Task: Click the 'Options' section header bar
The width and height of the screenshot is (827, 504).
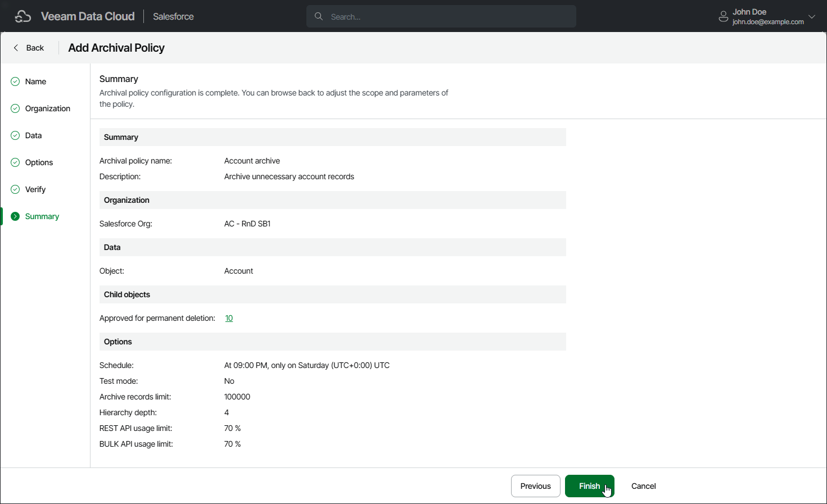Action: 333,342
